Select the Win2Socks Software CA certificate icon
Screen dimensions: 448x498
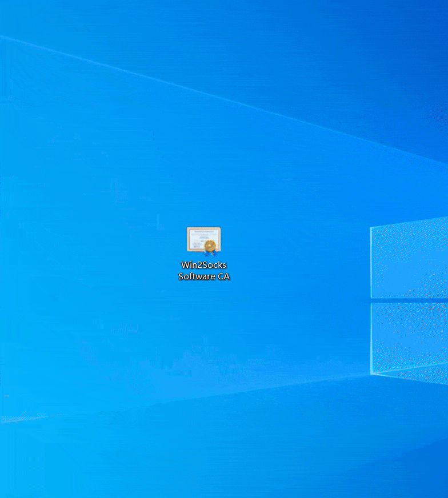[x=203, y=240]
